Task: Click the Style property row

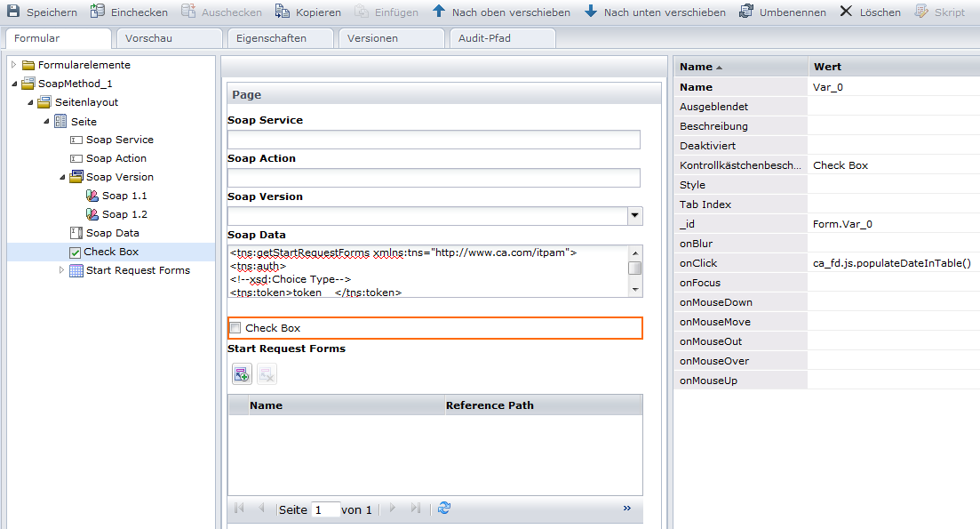Action: coord(827,184)
